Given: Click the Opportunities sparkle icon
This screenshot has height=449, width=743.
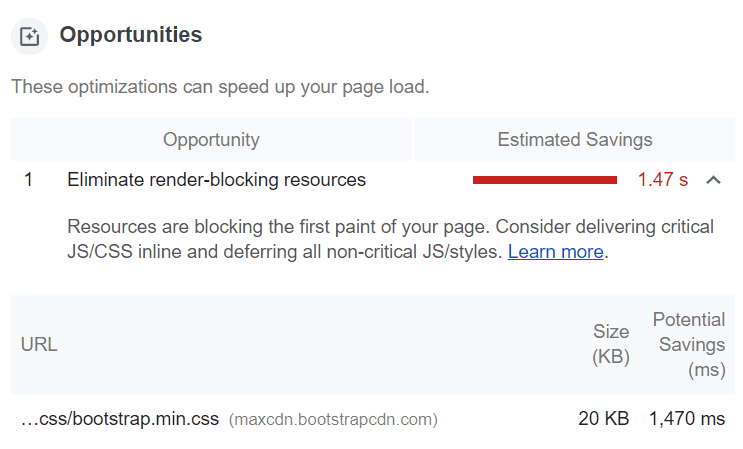Looking at the screenshot, I should (x=29, y=37).
